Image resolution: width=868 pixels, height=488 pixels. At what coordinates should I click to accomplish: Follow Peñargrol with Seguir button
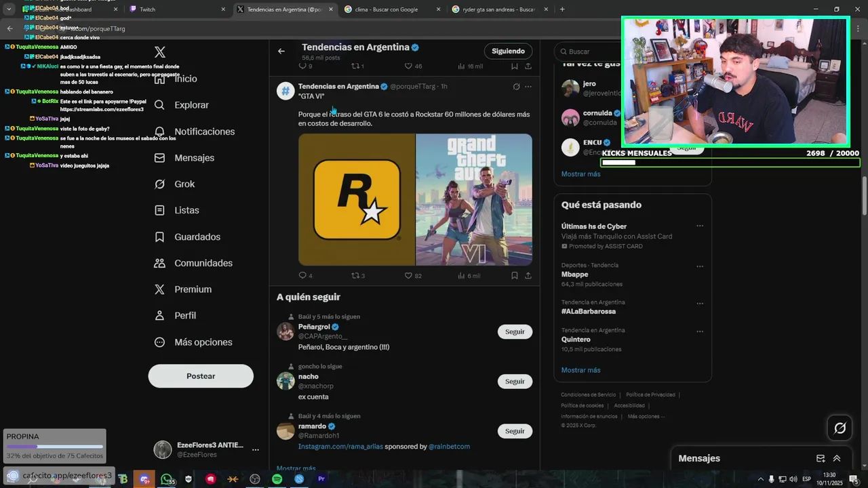click(515, 332)
